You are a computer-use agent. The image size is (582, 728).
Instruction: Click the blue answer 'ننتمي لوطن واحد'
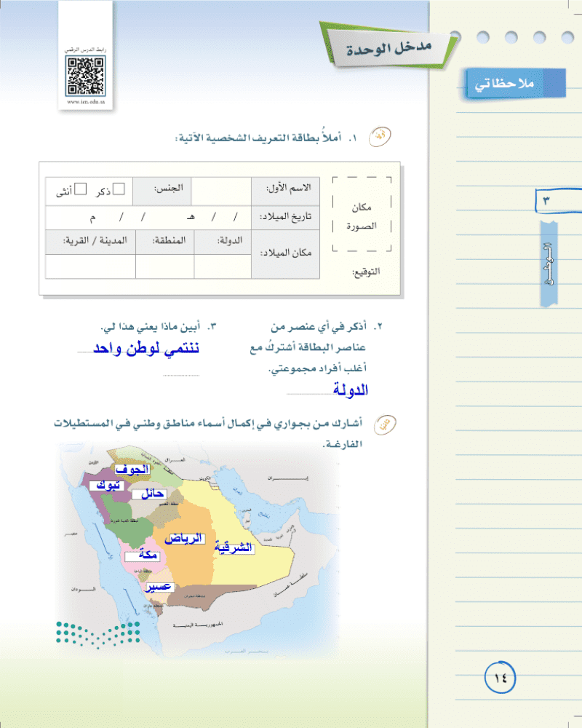point(146,348)
